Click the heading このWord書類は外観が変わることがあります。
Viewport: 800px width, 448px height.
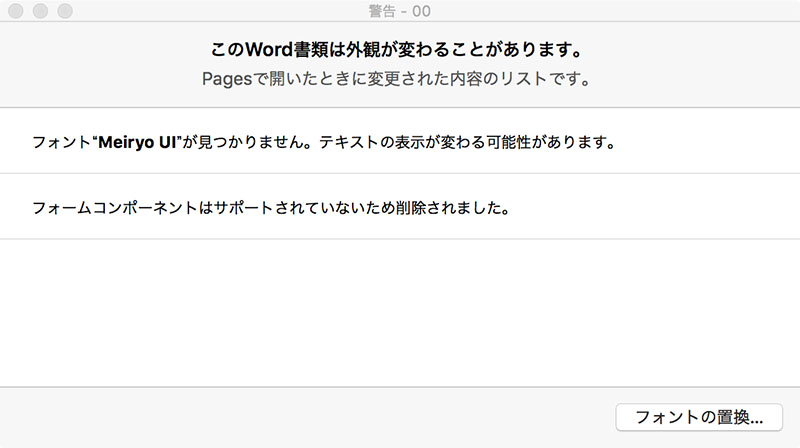coord(397,50)
